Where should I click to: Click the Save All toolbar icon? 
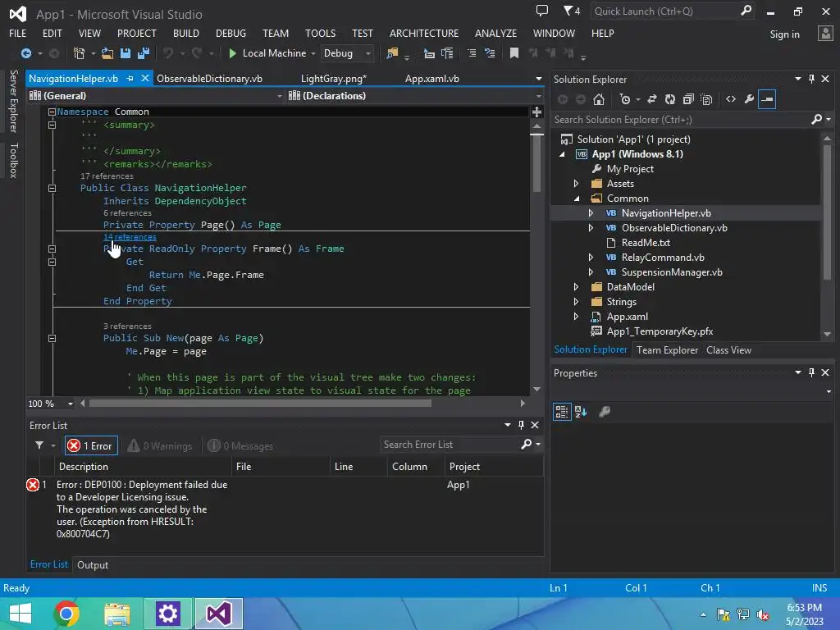143,53
